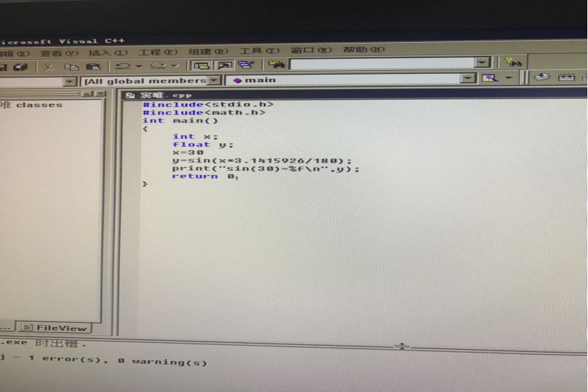Click the Paste clipboard icon
The width and height of the screenshot is (588, 392).
(93, 66)
